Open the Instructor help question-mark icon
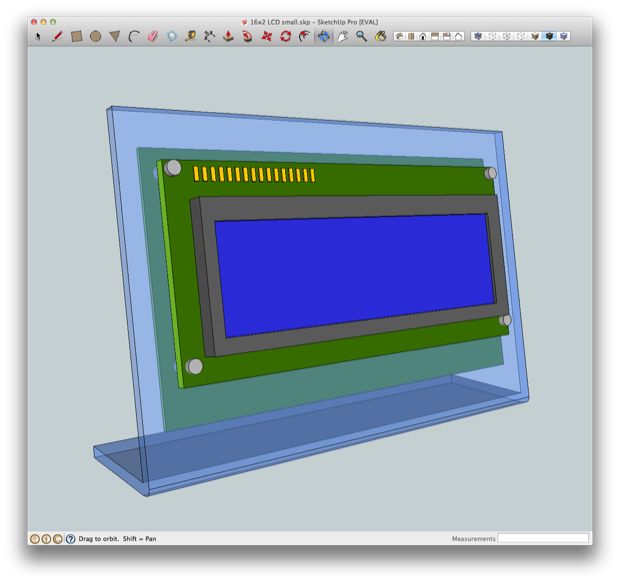 pos(70,539)
